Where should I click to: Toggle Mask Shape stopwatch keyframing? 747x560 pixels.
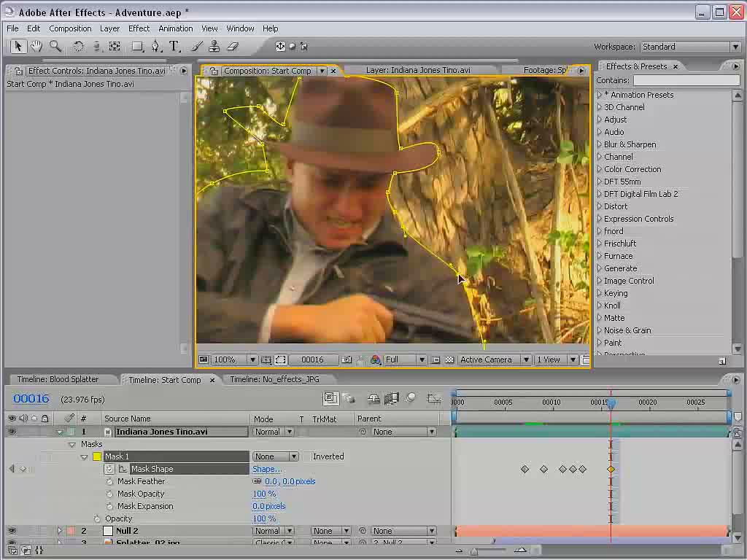109,469
